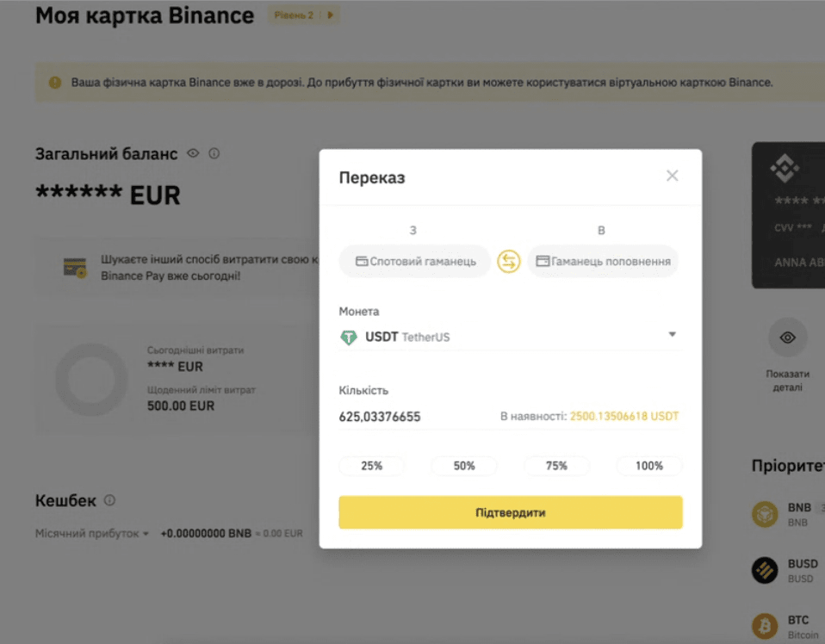Click the Binance card image thumbnail

pyautogui.click(x=789, y=215)
